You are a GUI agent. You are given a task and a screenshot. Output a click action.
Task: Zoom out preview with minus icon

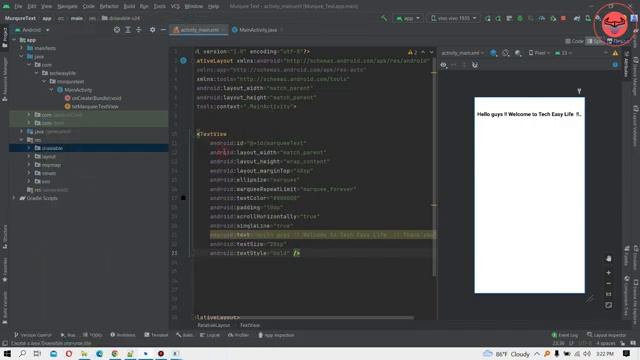609,283
